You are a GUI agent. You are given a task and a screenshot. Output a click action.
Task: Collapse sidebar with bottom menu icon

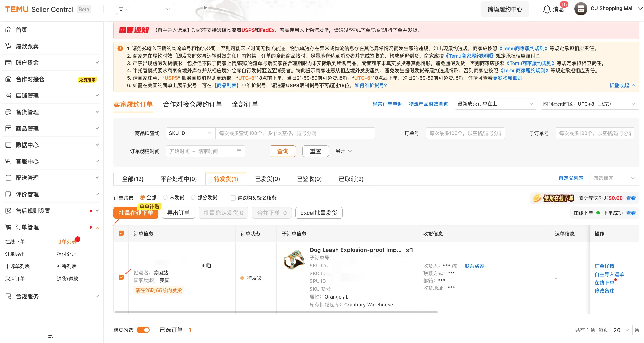51,337
